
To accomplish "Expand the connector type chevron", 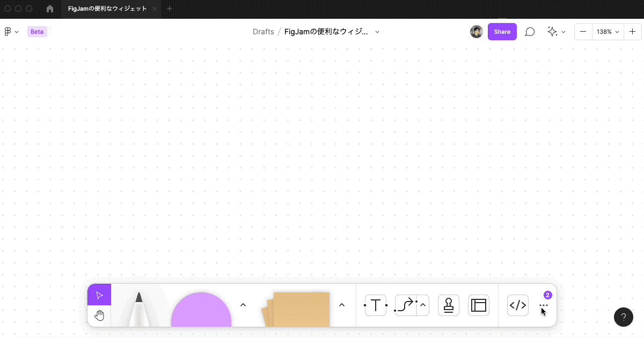I will 422,305.
